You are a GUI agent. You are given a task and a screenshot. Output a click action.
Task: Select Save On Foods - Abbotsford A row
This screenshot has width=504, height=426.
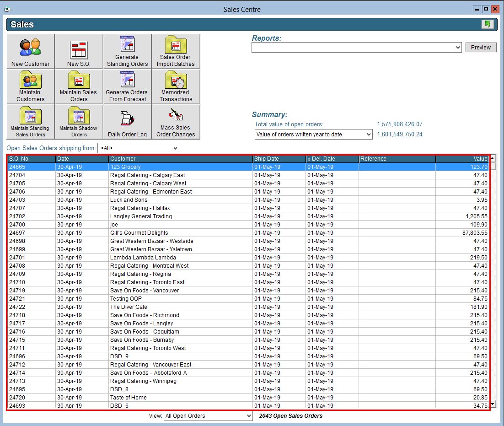point(248,373)
